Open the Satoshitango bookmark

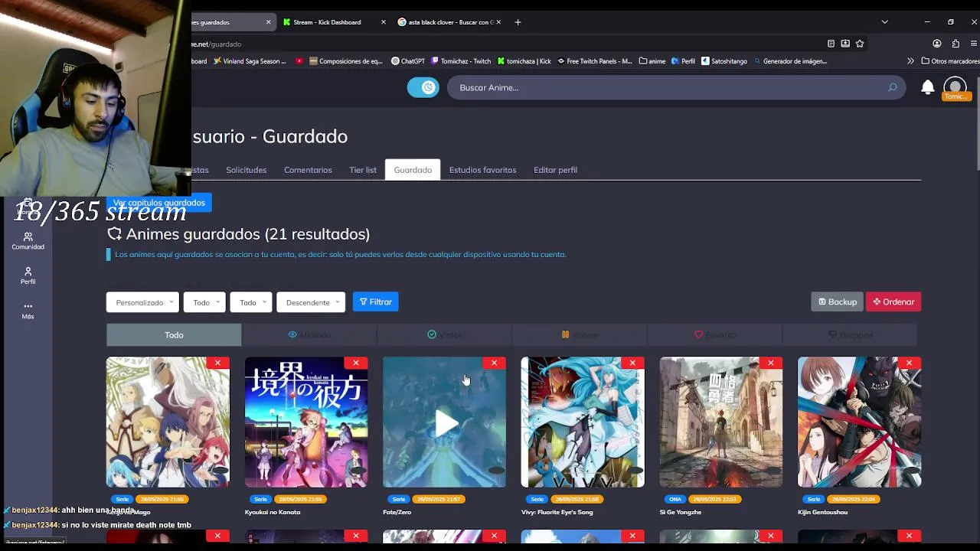(724, 61)
